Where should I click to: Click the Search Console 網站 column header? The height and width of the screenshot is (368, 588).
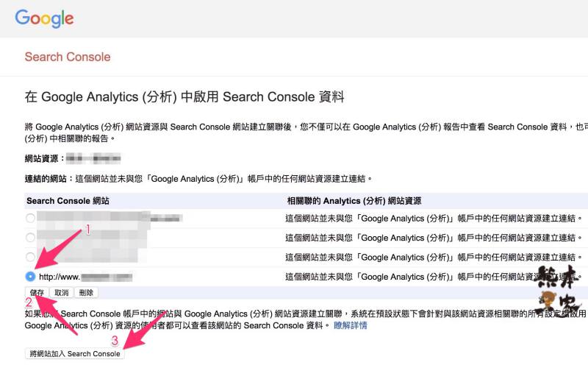(x=68, y=201)
